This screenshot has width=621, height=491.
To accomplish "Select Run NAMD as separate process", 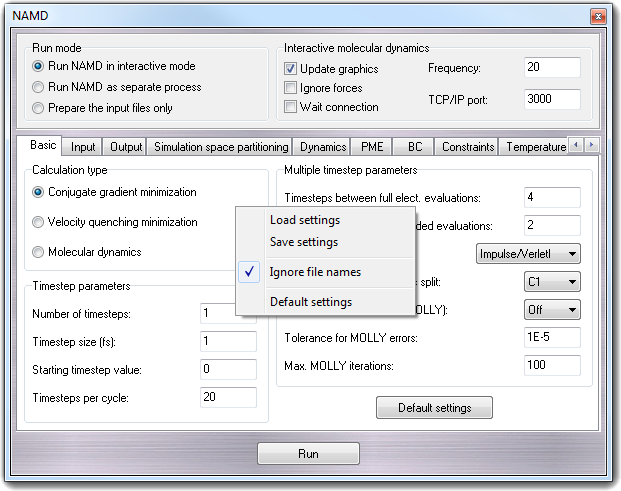I will [39, 87].
